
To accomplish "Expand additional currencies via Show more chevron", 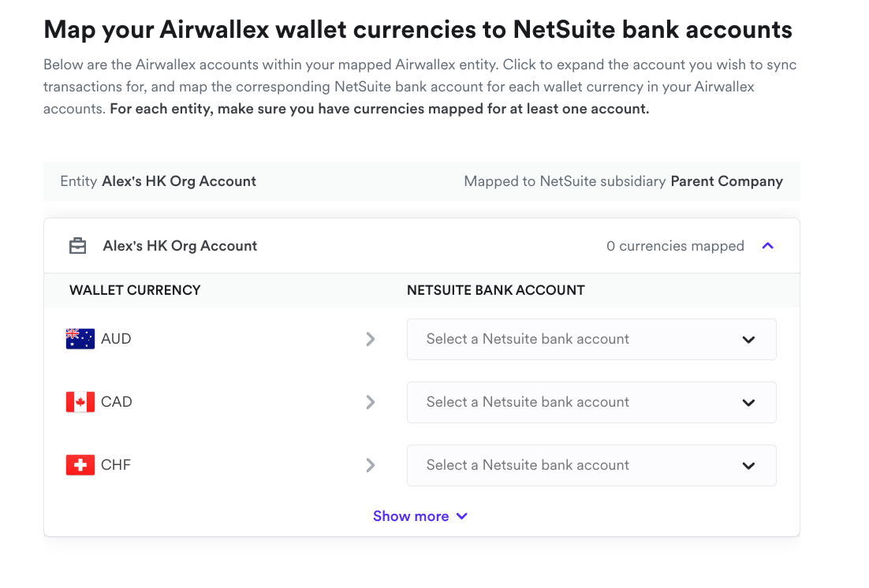I will [461, 515].
